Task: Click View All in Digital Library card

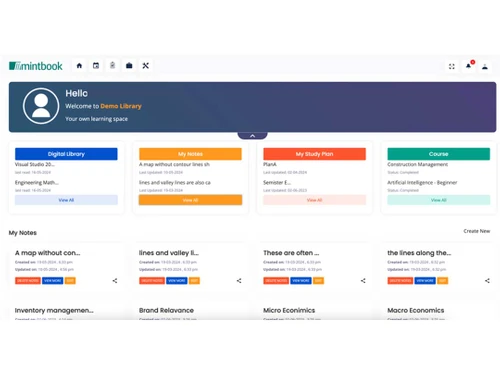Action: pyautogui.click(x=66, y=200)
